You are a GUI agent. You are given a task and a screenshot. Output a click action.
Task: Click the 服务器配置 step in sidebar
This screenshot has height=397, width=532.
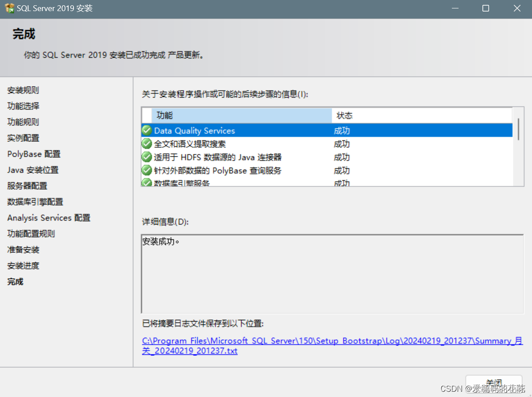click(27, 186)
